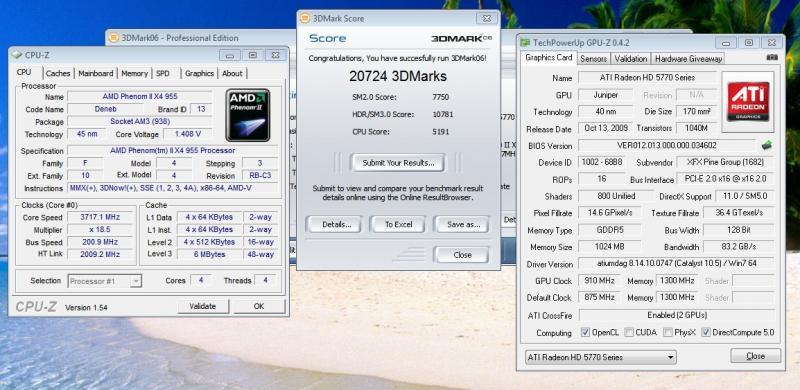Click the To Excel button
The height and width of the screenshot is (390, 800).
(x=398, y=225)
